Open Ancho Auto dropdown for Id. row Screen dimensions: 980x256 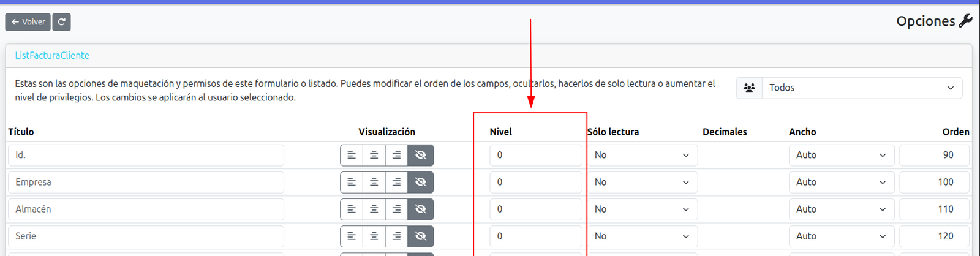click(x=842, y=155)
